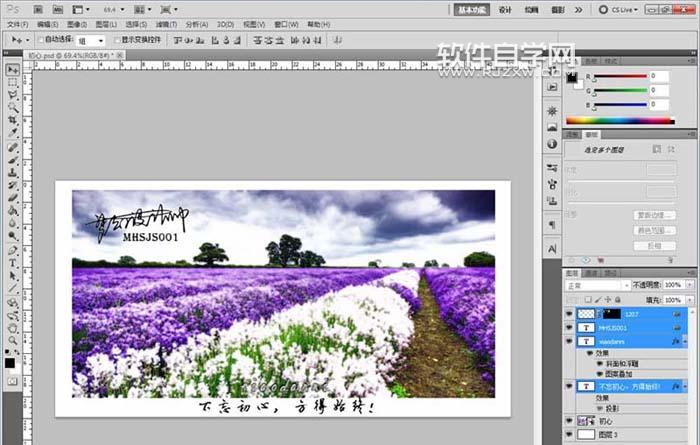700x445 pixels.
Task: Select the Line shape tool
Action: click(12, 288)
